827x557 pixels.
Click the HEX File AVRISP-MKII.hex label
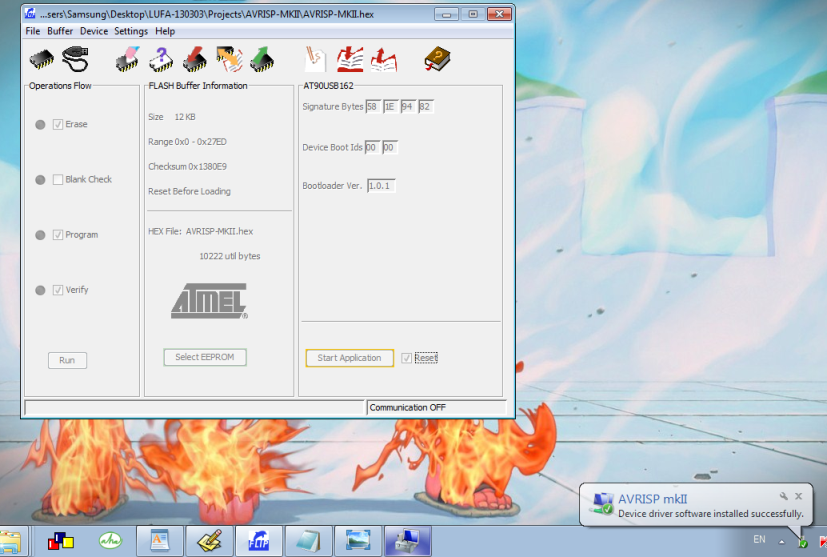200,231
